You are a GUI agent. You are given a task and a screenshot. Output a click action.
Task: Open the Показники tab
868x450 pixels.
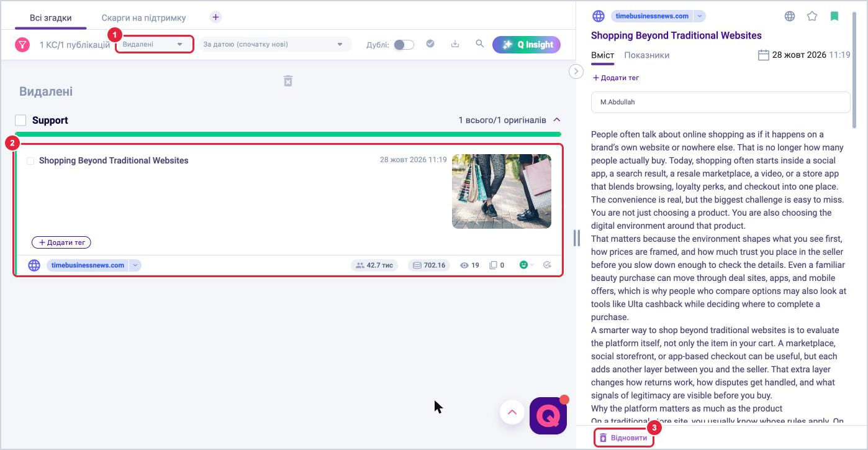pos(647,55)
